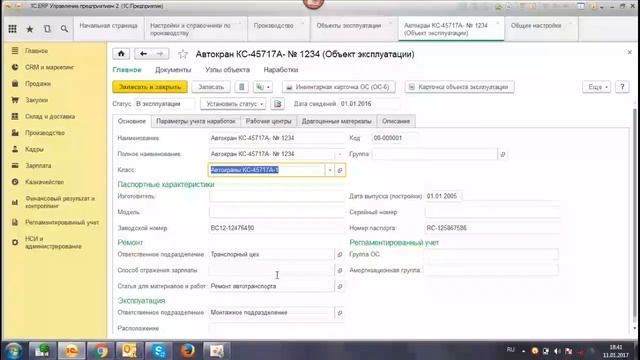Open Windows Start button
This screenshot has width=640, height=360.
coord(13,351)
